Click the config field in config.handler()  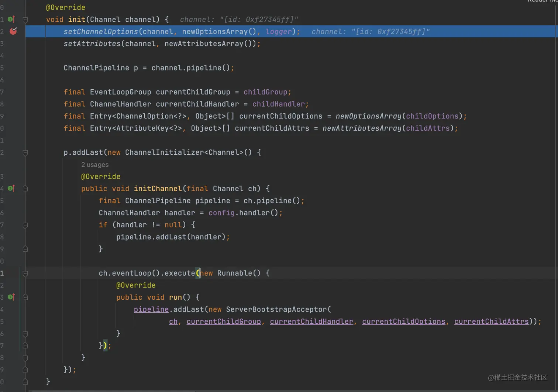pyautogui.click(x=221, y=213)
